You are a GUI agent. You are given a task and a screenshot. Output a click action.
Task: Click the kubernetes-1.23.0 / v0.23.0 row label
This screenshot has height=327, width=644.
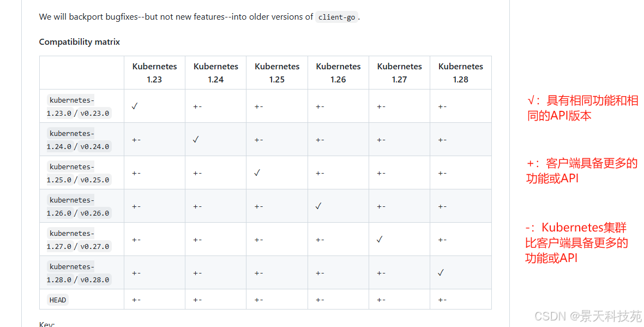79,107
